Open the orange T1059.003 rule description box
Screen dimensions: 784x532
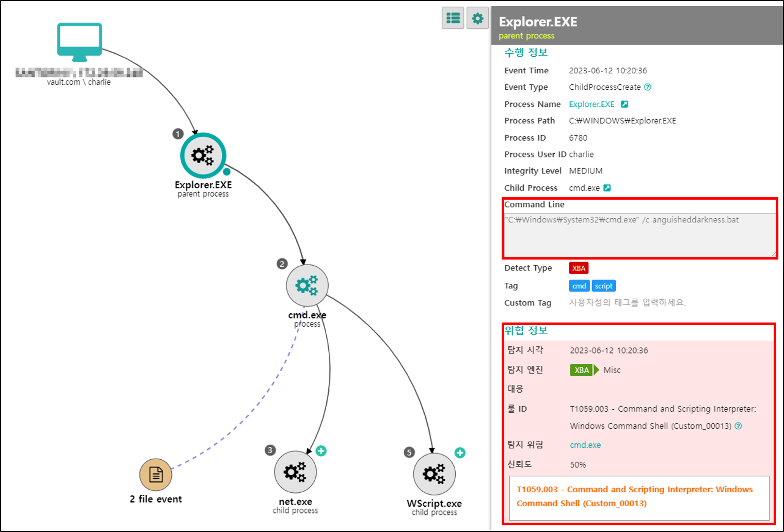click(639, 498)
